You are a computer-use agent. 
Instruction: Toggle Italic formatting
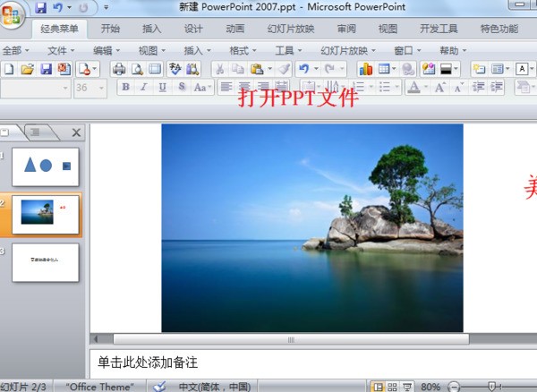144,88
